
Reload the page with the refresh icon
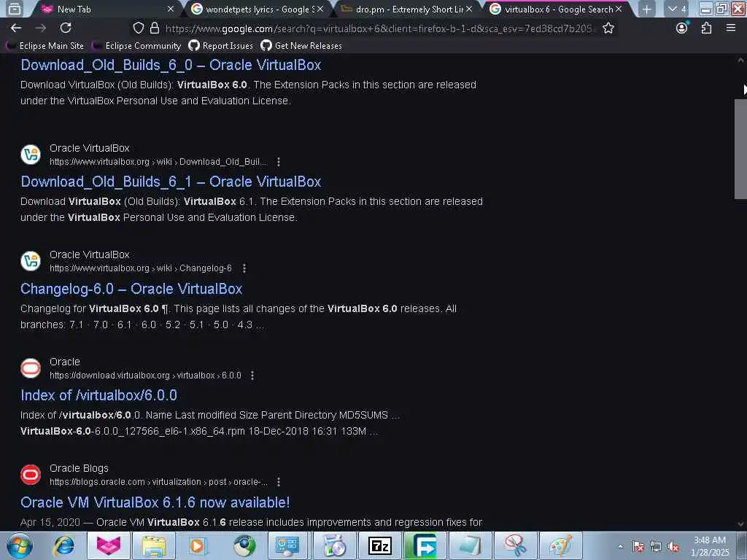tap(66, 28)
